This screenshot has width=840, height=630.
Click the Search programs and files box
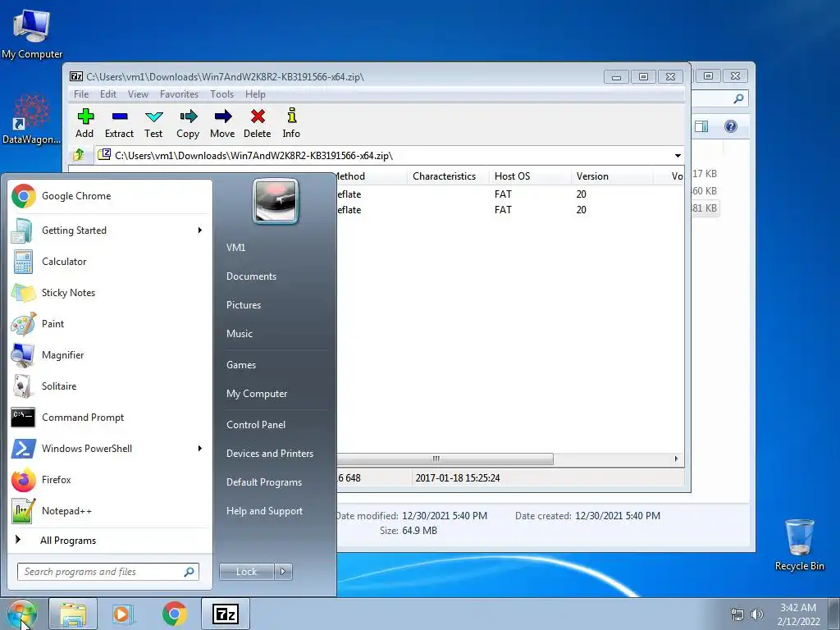108,572
